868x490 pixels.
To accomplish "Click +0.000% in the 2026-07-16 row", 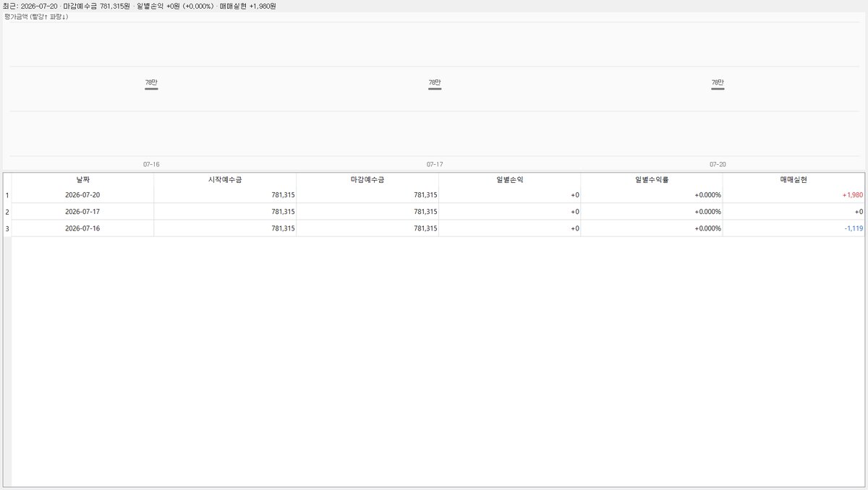I will [x=652, y=228].
